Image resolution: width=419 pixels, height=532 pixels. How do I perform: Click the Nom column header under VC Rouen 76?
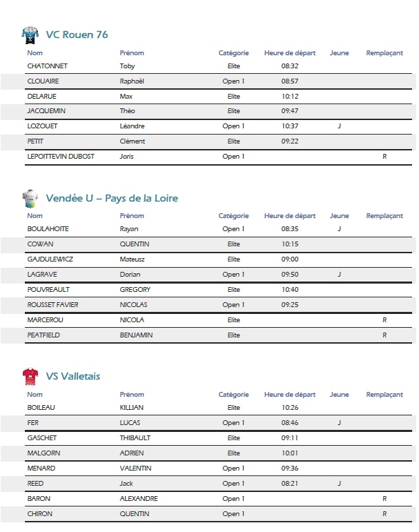[35, 53]
